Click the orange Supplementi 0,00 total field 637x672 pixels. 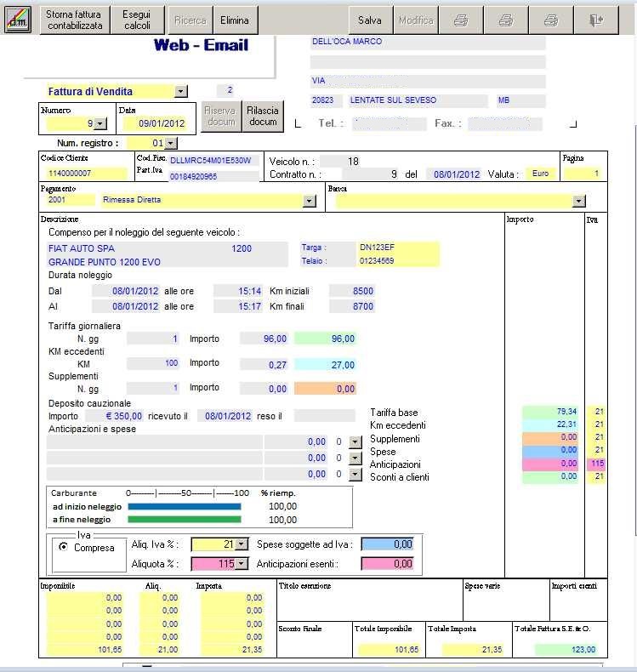click(326, 389)
